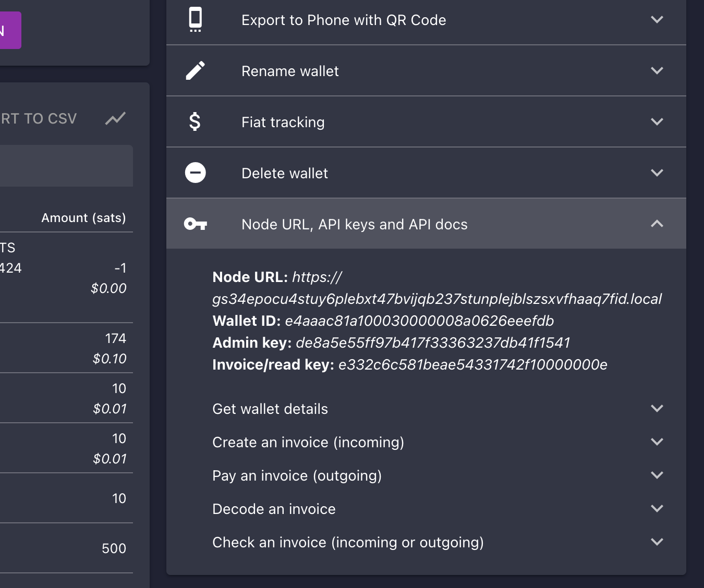
Task: Expand Get wallet details API docs
Action: click(x=657, y=409)
